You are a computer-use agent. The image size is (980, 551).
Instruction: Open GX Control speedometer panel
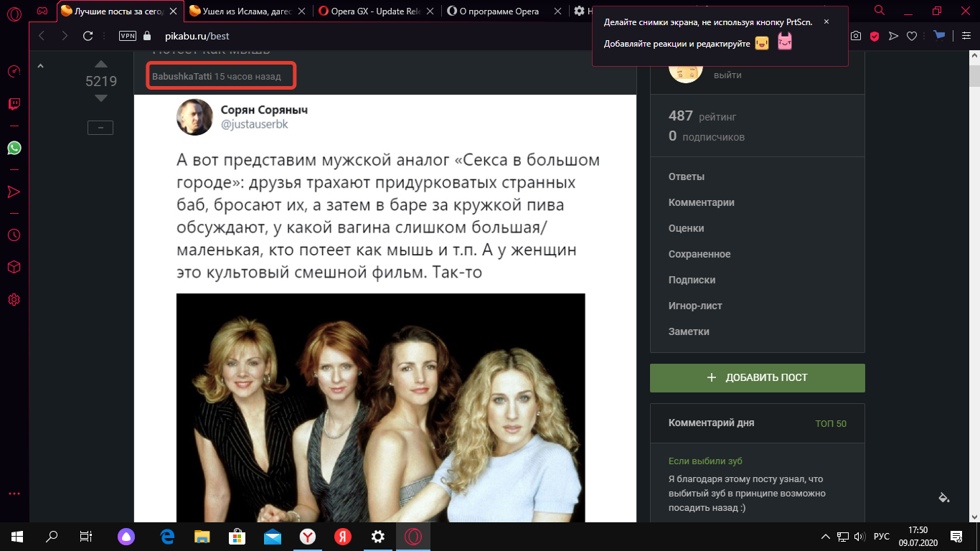(14, 71)
